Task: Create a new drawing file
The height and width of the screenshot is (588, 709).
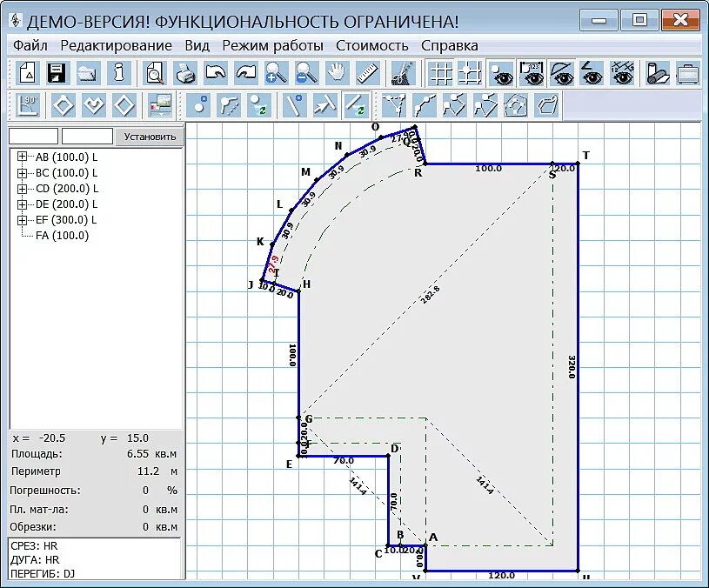Action: pos(27,72)
